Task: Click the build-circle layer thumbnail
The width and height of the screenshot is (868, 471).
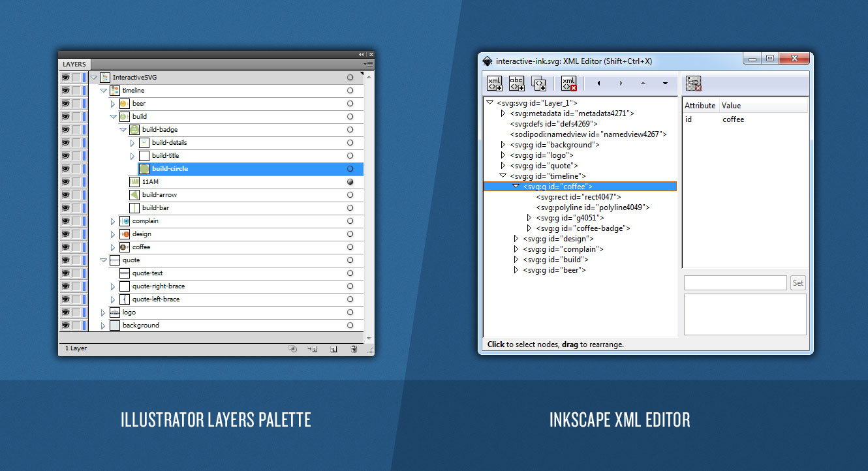Action: tap(144, 169)
